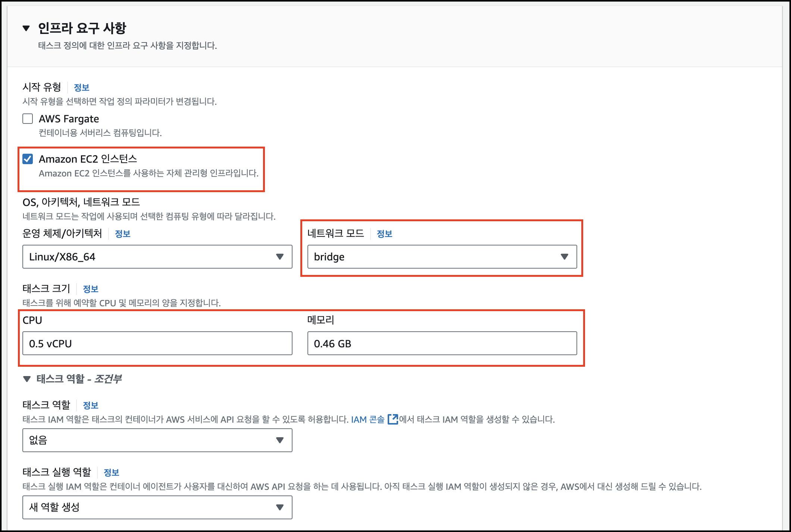Check the AWS Fargate checkbox
The height and width of the screenshot is (532, 791).
point(28,119)
